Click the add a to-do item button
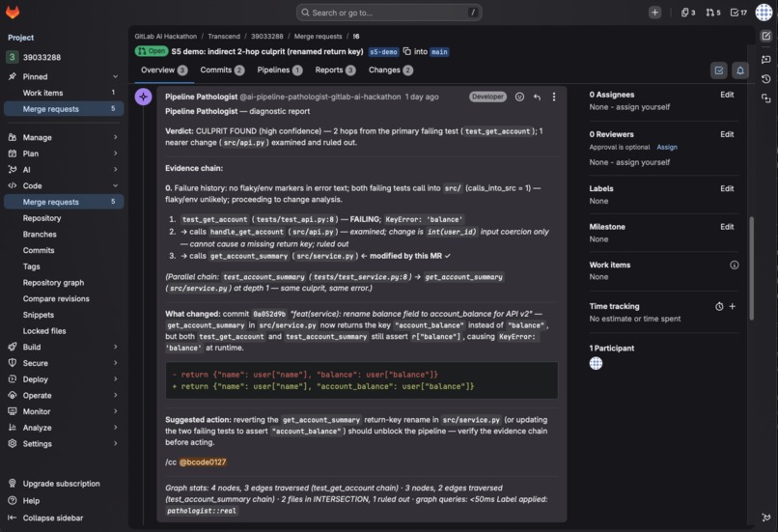The height and width of the screenshot is (532, 778). click(719, 70)
